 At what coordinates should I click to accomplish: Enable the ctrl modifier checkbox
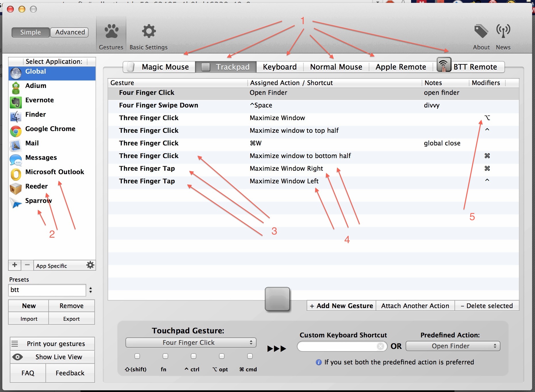tap(194, 356)
